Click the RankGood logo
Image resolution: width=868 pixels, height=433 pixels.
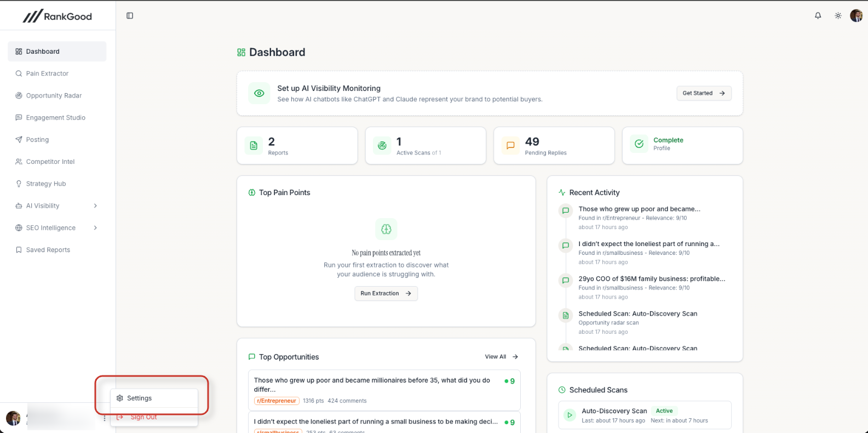pos(58,16)
